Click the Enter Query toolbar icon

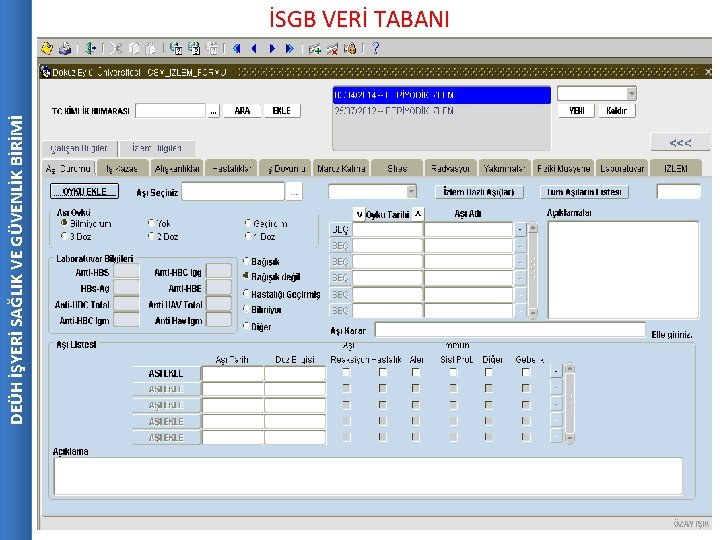click(176, 48)
